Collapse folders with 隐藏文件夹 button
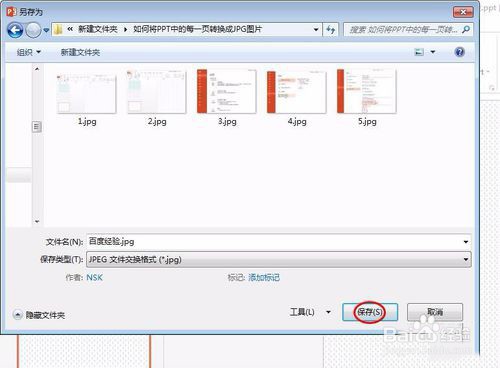Image resolution: width=500 pixels, height=368 pixels. click(x=39, y=315)
